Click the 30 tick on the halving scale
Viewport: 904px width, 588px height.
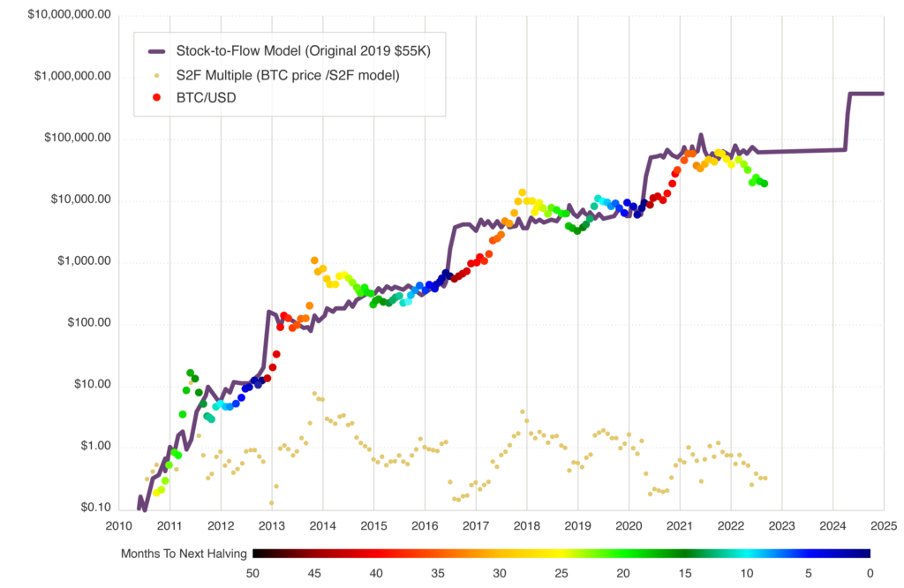500,573
